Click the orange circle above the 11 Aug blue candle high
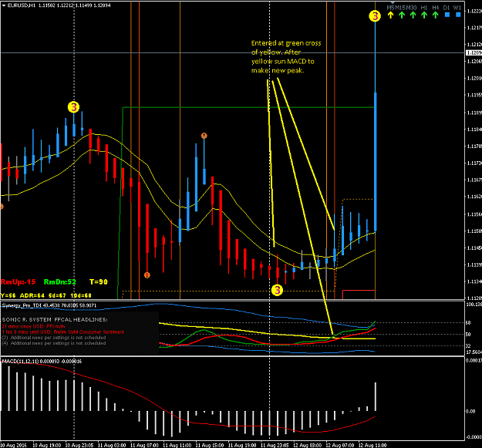 click(x=204, y=136)
